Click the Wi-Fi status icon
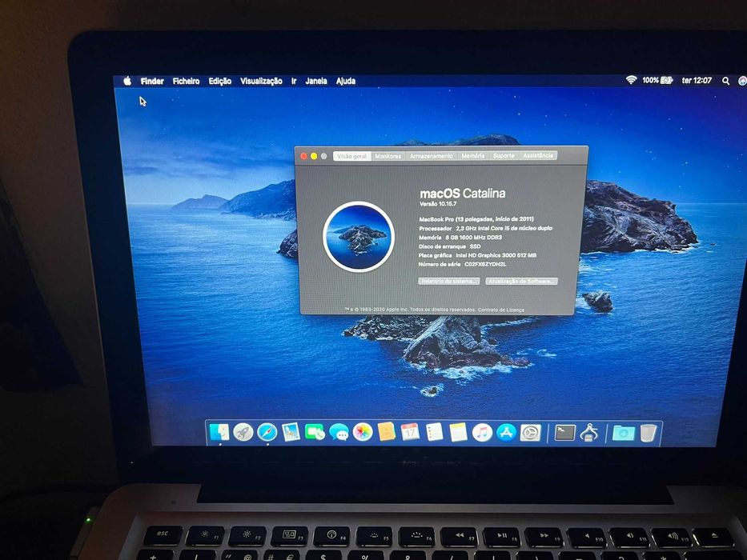Viewport: 747px width, 560px height. (x=631, y=80)
